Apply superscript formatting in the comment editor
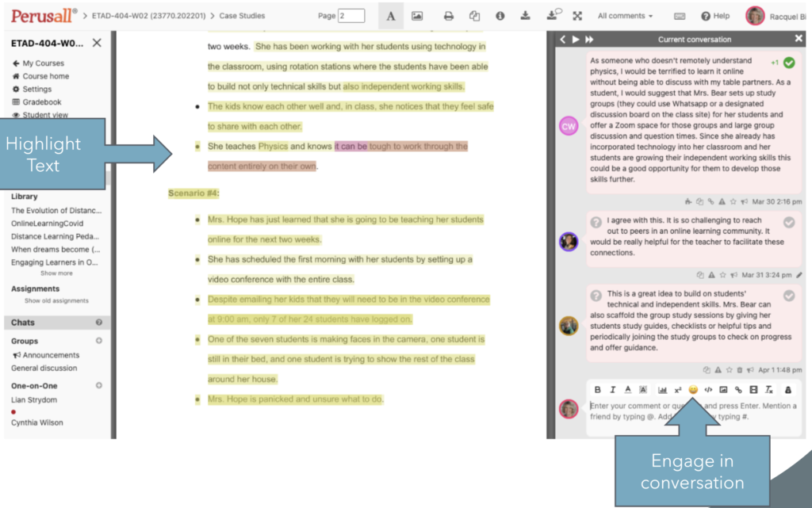 coord(679,389)
